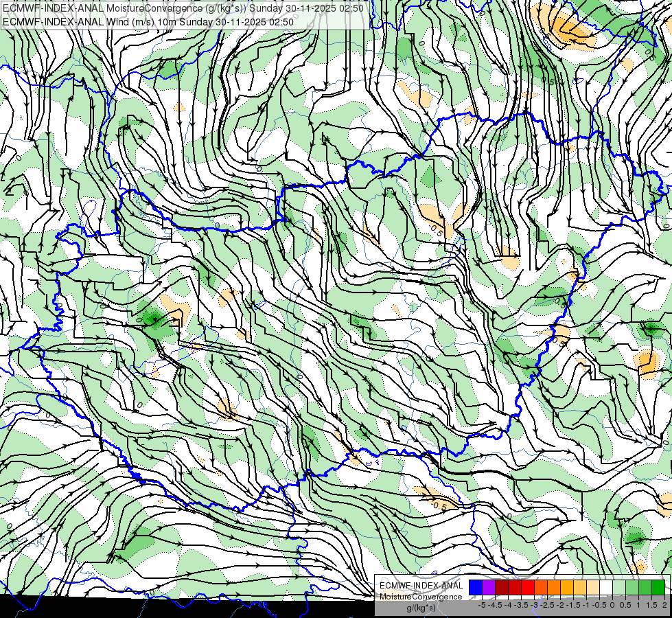Click the purple legend swatch
The width and height of the screenshot is (672, 618).
point(489,588)
